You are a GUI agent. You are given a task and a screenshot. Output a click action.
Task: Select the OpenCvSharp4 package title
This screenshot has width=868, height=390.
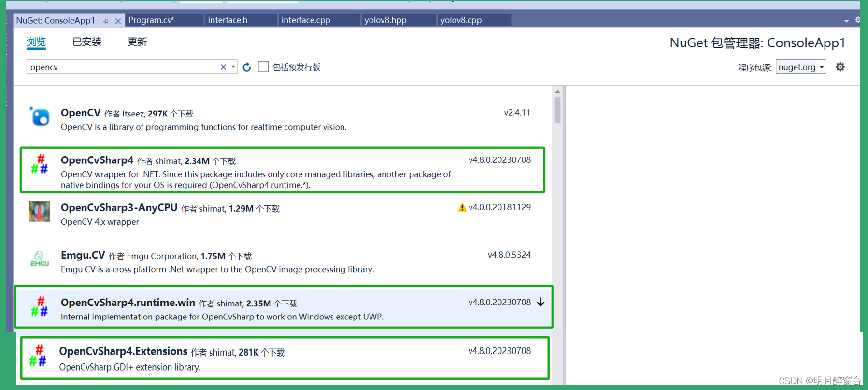[97, 160]
